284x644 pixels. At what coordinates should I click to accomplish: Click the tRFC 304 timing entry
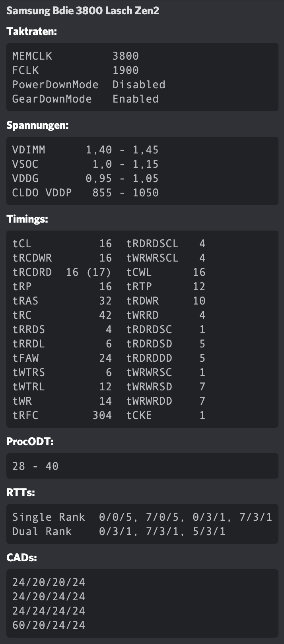click(x=62, y=415)
